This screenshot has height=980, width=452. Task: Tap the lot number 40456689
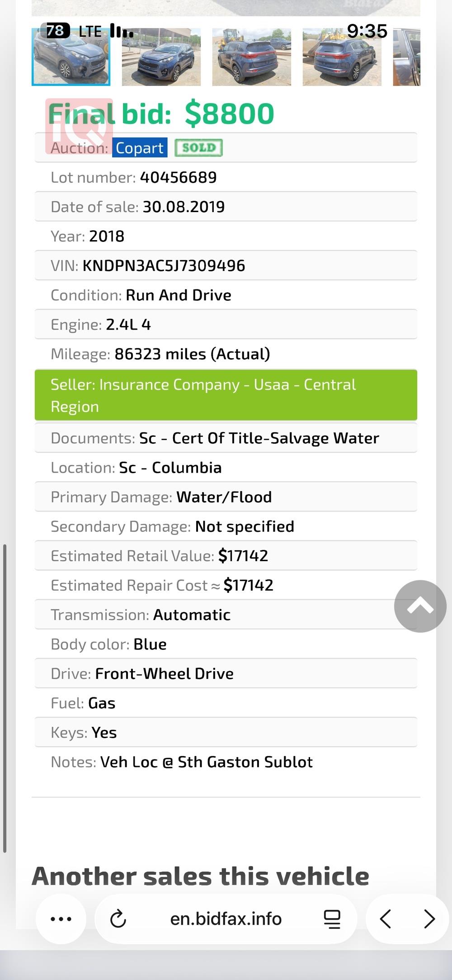[178, 177]
